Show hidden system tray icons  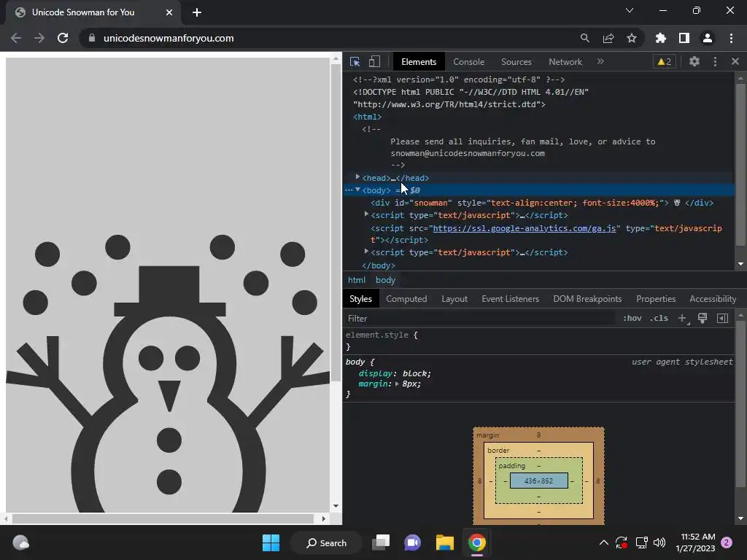coord(603,542)
